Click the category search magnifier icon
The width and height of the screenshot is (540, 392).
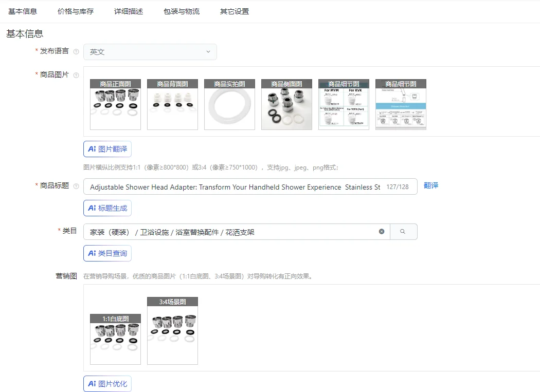403,232
